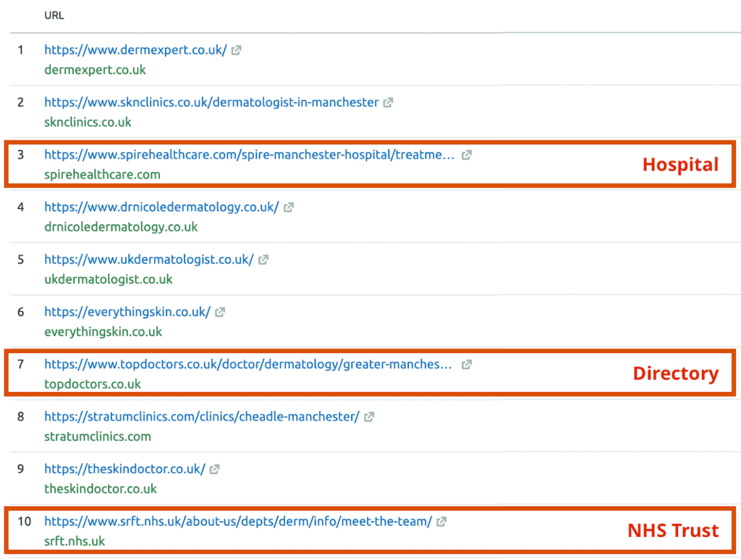
Task: Click rank number 1 in the dermexpert row
Action: coord(20,50)
